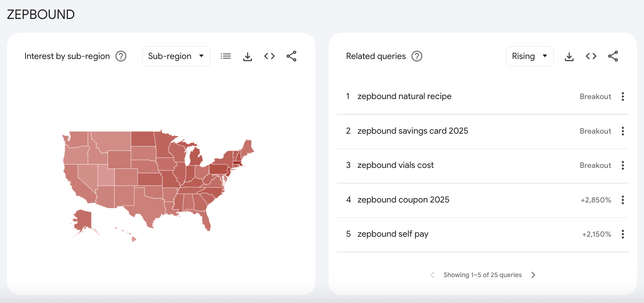
Task: Download sub-region interest data as CSV
Action: 248,56
